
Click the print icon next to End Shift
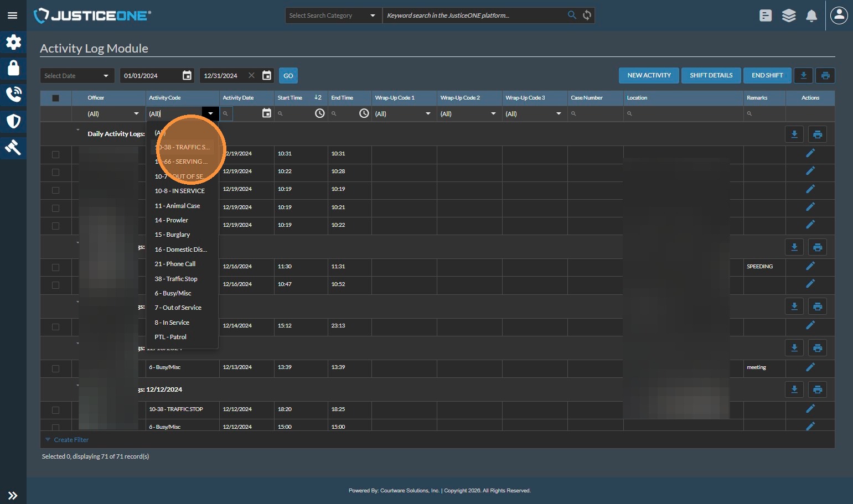(825, 76)
